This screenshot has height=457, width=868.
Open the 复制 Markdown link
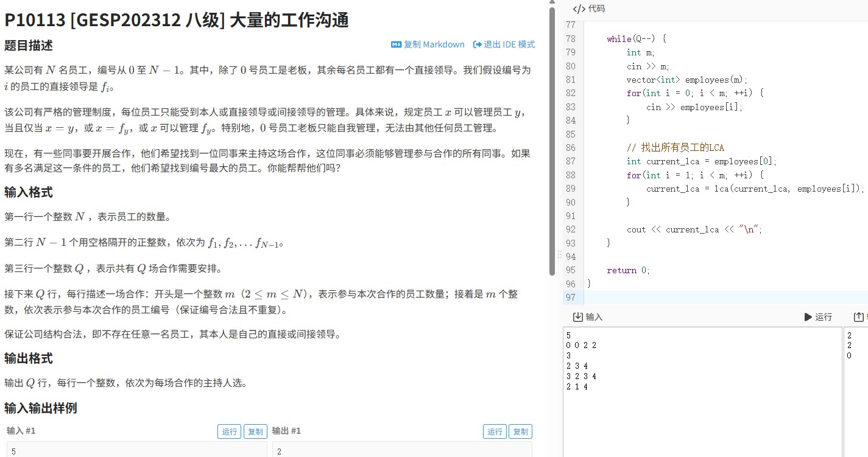point(432,44)
